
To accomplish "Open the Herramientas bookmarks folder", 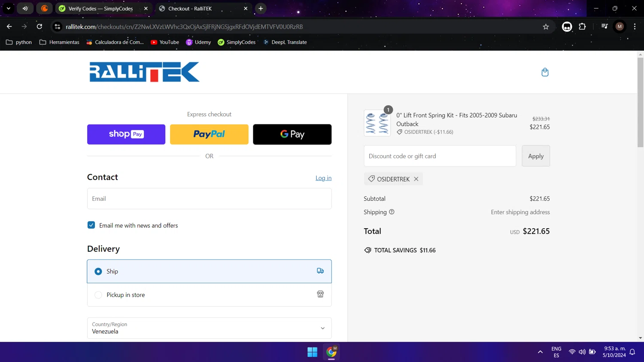I will tap(59, 42).
